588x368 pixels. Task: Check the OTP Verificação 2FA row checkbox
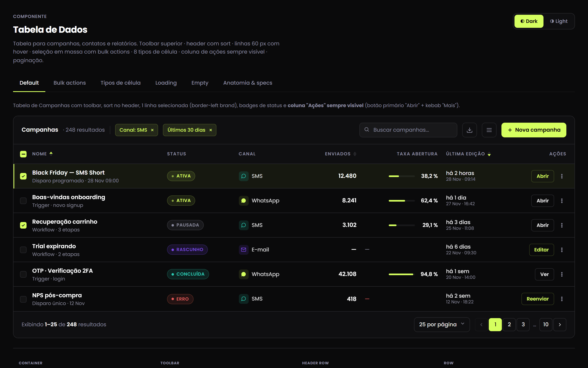23,274
